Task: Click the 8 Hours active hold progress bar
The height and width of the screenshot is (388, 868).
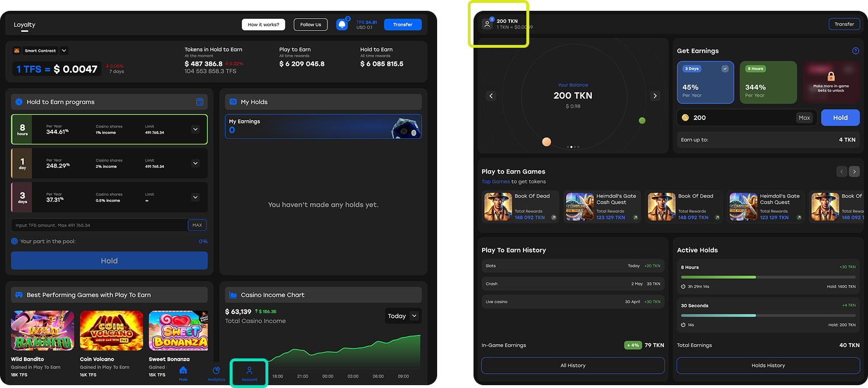Action: click(768, 277)
